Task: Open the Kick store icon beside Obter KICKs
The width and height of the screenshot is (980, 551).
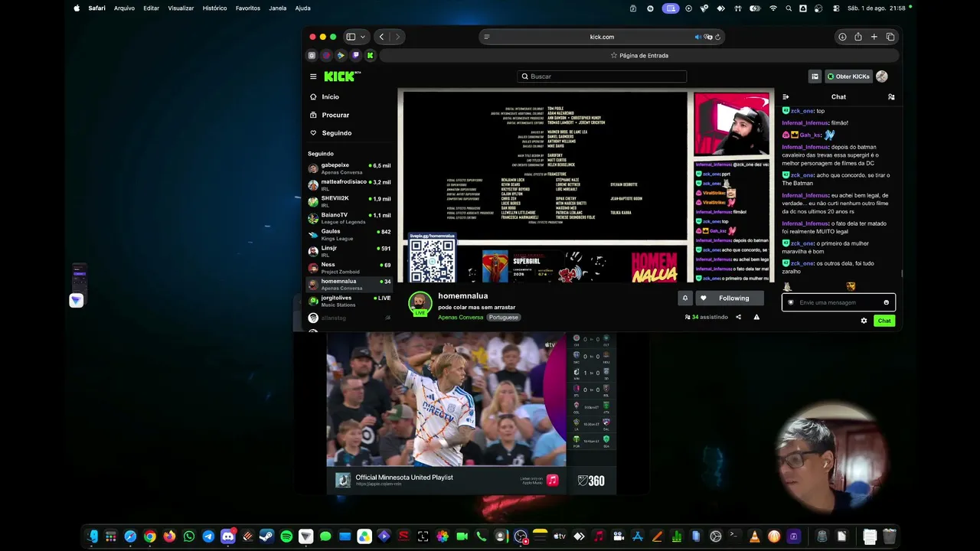Action: [815, 77]
